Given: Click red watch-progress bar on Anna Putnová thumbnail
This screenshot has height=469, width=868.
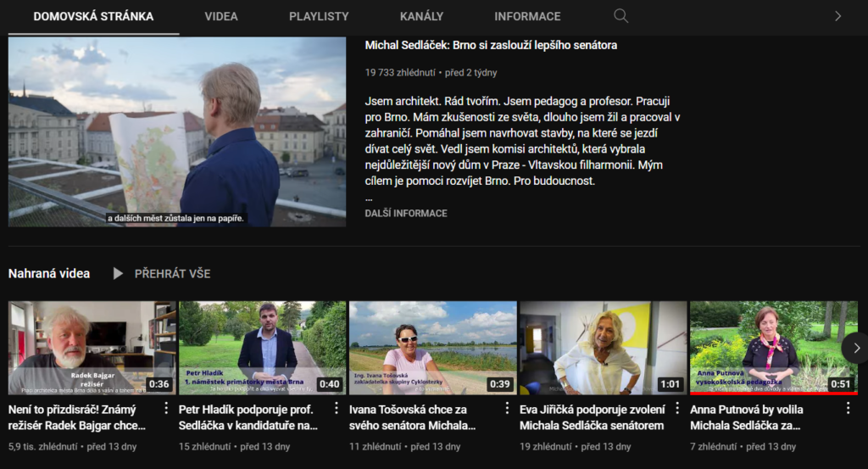Looking at the screenshot, I should [x=773, y=394].
